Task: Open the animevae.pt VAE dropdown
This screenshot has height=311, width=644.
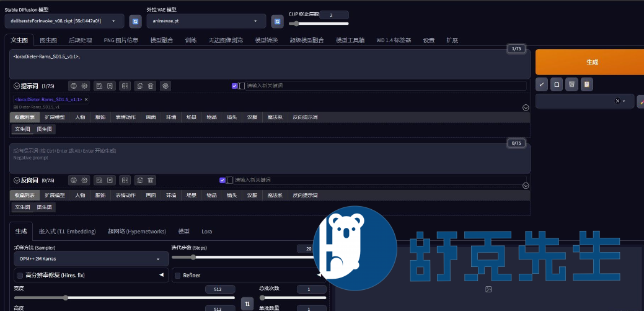Action: (204, 21)
